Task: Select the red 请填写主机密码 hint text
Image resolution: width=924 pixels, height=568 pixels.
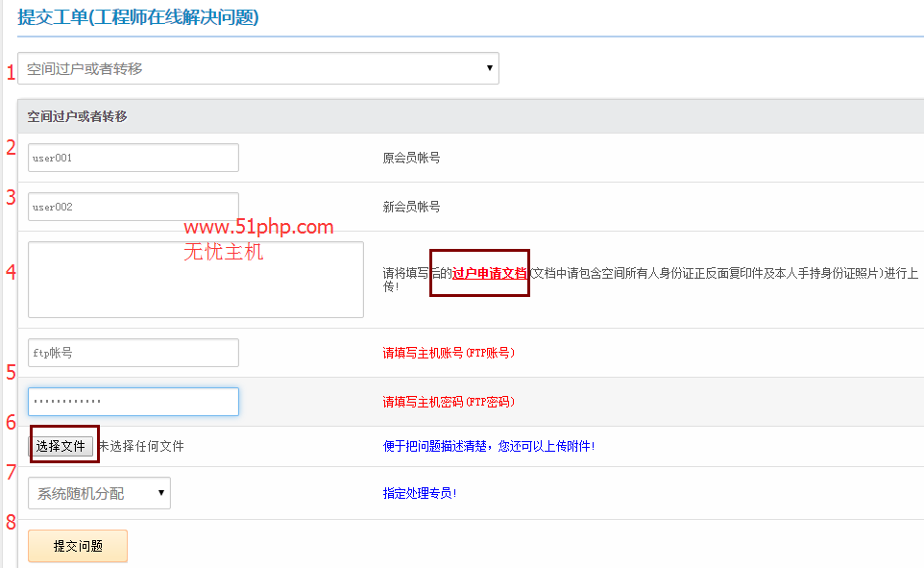Action: pyautogui.click(x=449, y=402)
